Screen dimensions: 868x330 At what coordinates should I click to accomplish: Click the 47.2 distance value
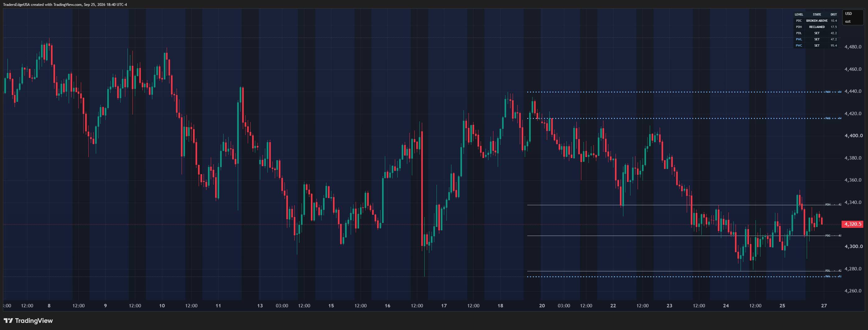[833, 39]
